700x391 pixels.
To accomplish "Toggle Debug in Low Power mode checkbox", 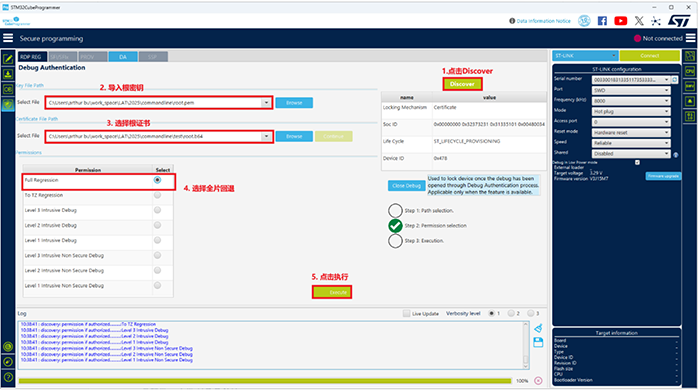I will (638, 162).
